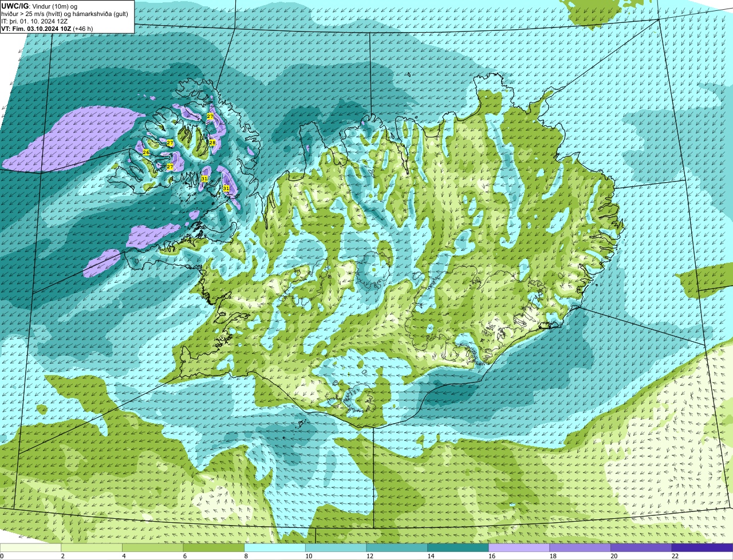The image size is (733, 560).
Task: Click the 6–8 m/s green legend swatch
Action: click(x=214, y=547)
